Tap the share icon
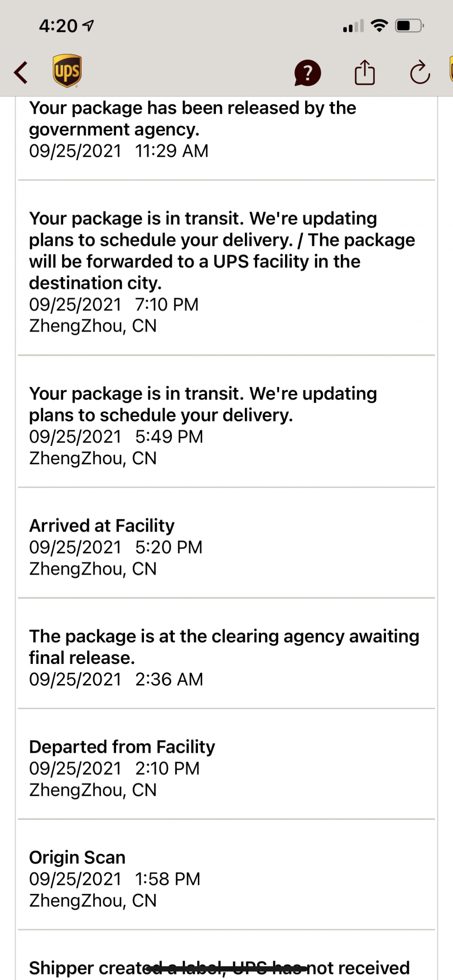The width and height of the screenshot is (453, 980). click(x=364, y=73)
